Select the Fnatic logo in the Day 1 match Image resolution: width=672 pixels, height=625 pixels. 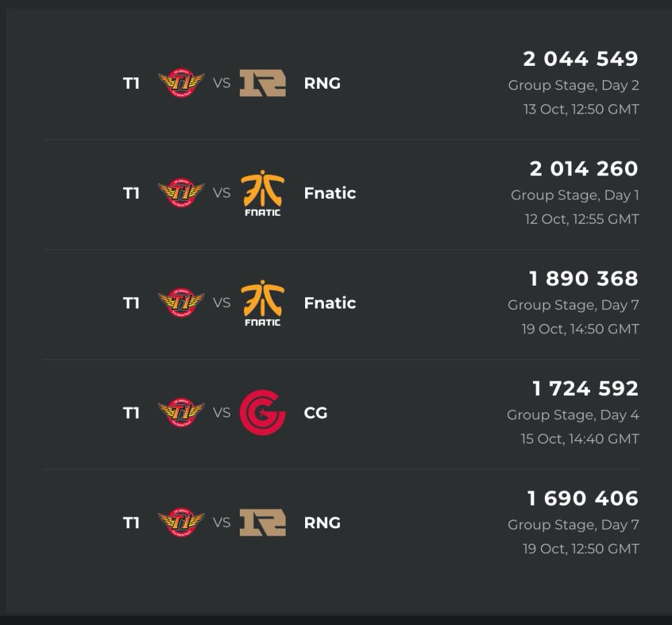tap(263, 193)
